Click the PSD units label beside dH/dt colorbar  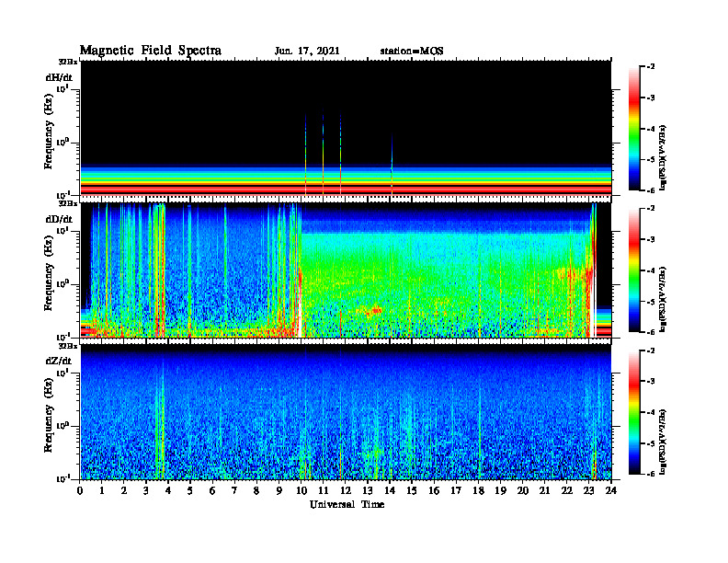point(664,157)
